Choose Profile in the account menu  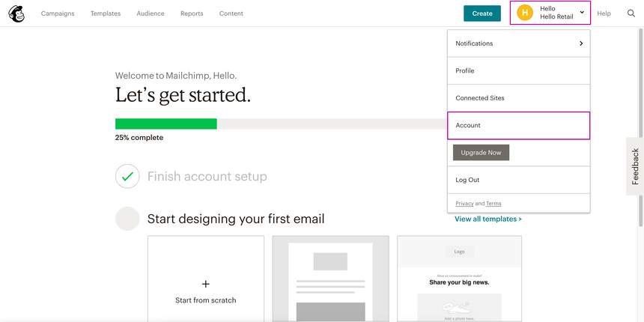(465, 71)
